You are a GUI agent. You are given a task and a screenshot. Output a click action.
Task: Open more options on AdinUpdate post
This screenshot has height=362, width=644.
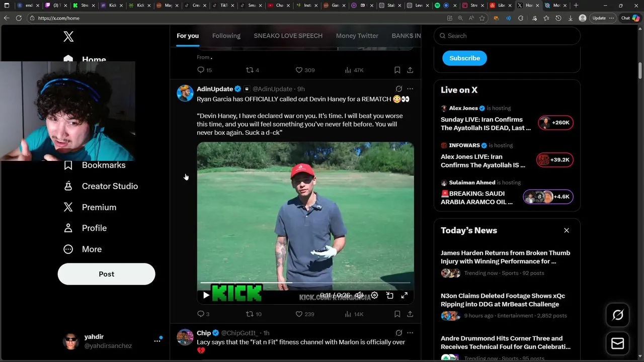pyautogui.click(x=410, y=89)
